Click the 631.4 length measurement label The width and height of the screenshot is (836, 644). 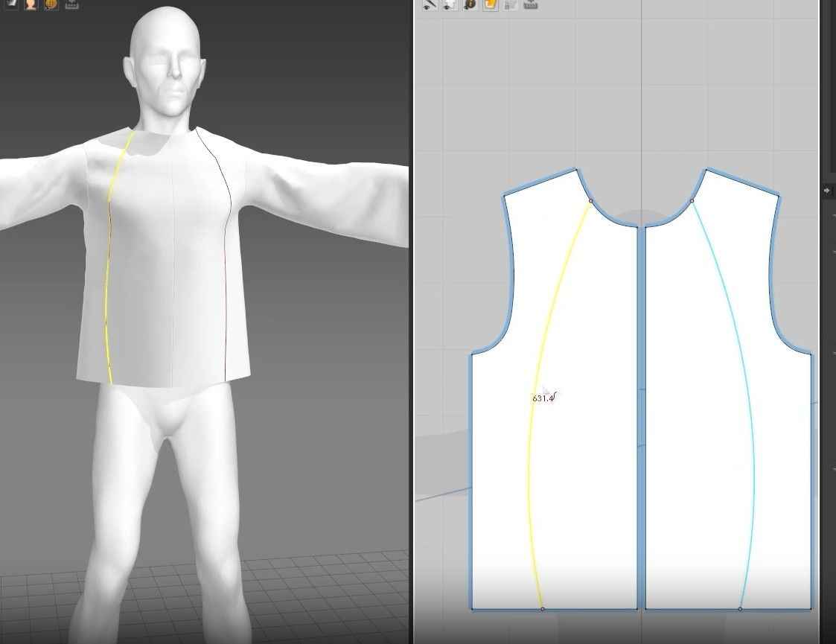543,398
